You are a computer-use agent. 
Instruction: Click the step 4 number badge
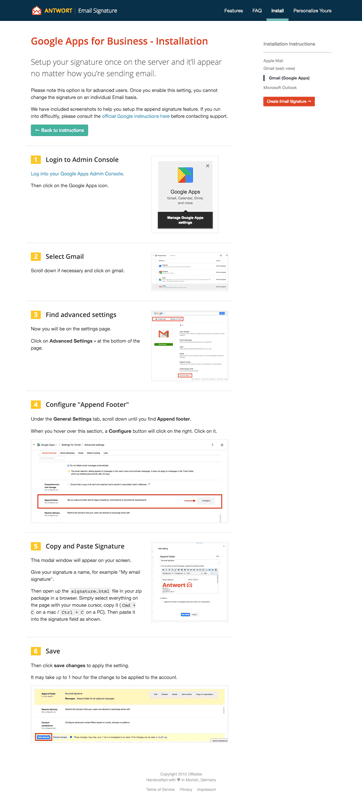click(36, 405)
